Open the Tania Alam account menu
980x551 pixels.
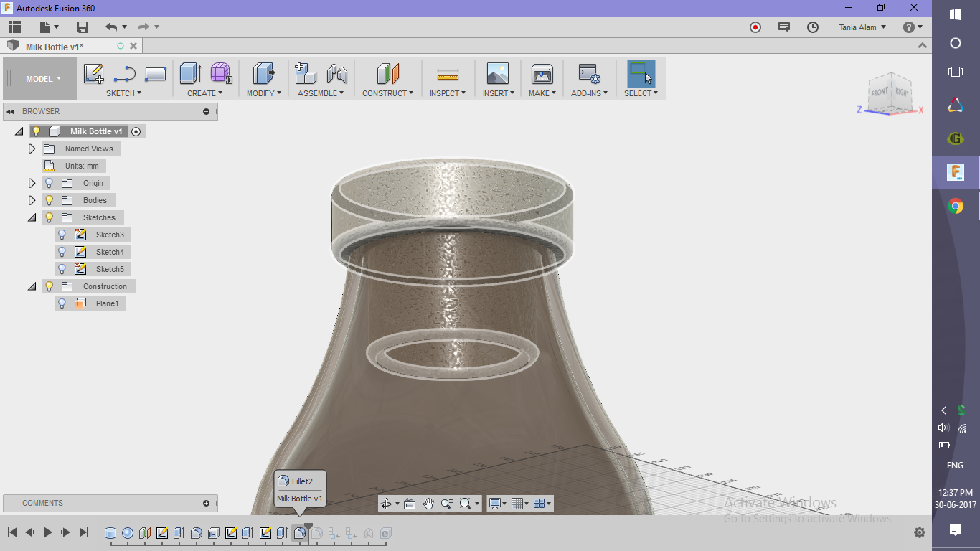862,27
